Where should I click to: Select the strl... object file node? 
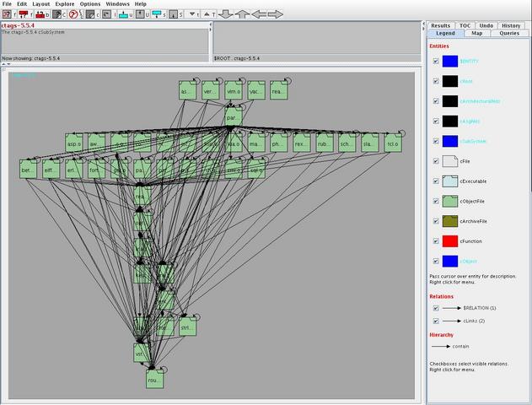pos(188,327)
